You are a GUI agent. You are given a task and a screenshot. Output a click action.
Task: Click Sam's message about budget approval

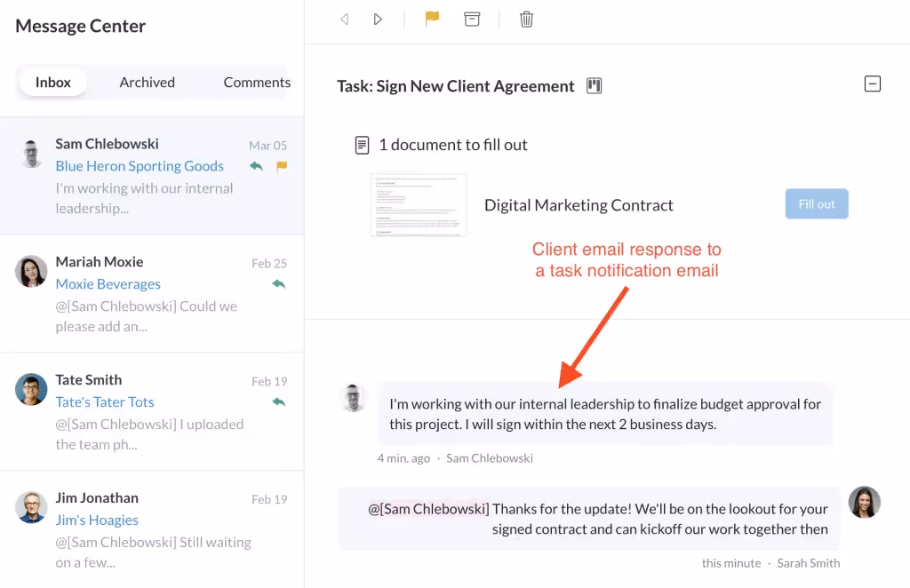point(604,414)
